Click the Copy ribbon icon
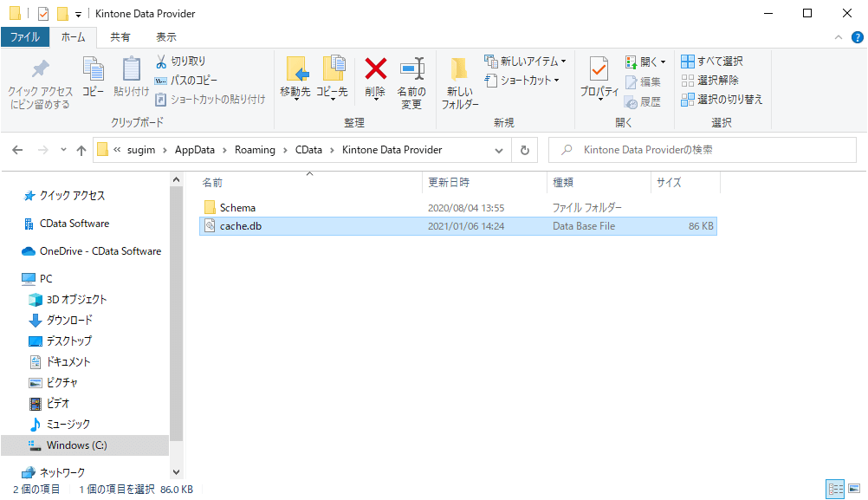Image resolution: width=868 pixels, height=500 pixels. pos(93,76)
